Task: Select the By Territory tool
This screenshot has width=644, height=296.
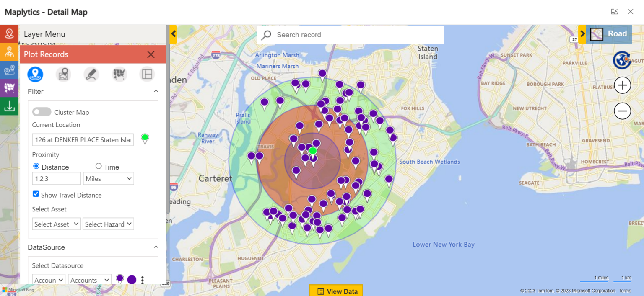Action: point(119,74)
